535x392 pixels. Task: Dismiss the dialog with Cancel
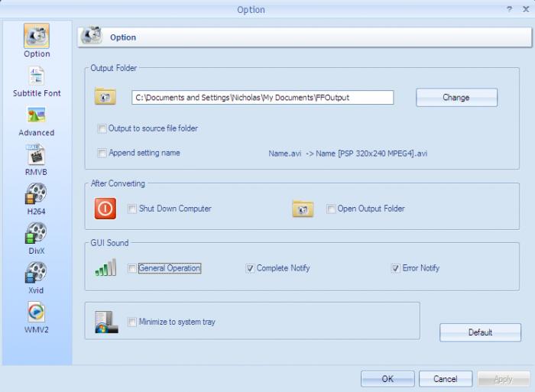click(446, 379)
